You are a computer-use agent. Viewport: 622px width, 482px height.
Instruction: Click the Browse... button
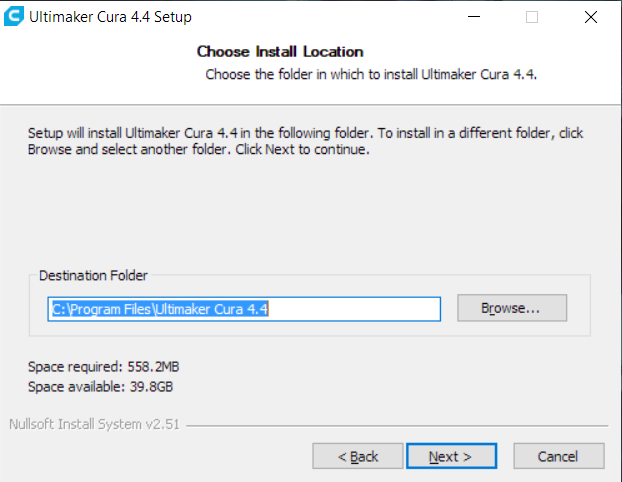coord(511,308)
